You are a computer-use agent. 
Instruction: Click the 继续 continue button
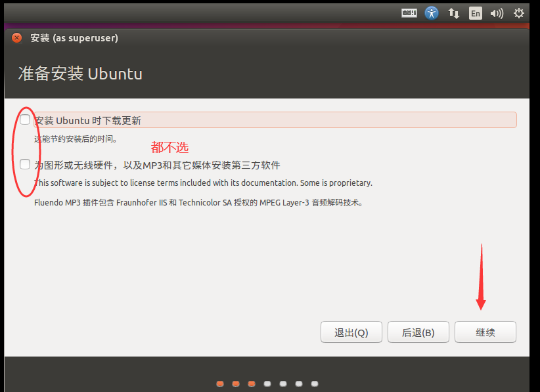point(485,332)
